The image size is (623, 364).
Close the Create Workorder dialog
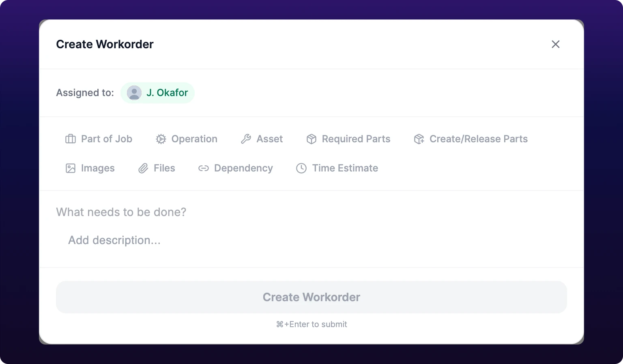556,44
